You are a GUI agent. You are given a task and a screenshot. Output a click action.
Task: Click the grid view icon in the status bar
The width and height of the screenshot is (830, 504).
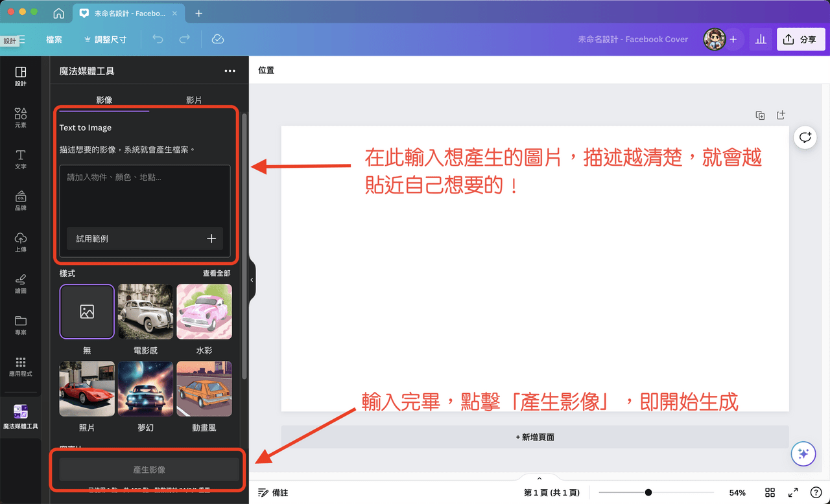(770, 492)
